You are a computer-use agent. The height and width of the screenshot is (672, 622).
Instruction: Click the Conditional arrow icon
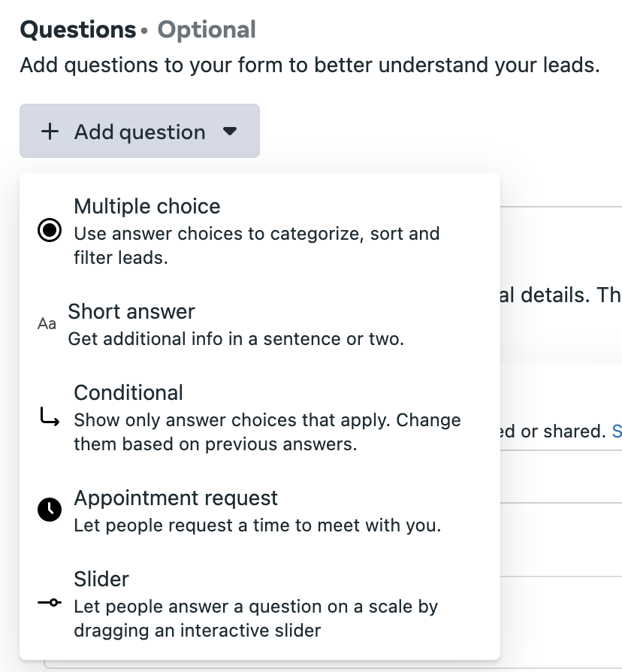click(x=50, y=417)
